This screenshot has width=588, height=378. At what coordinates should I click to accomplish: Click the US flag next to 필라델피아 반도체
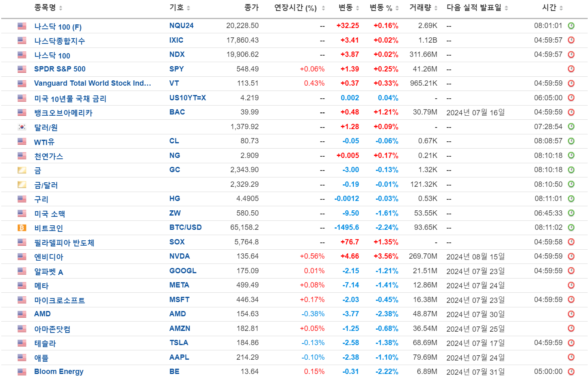22,242
